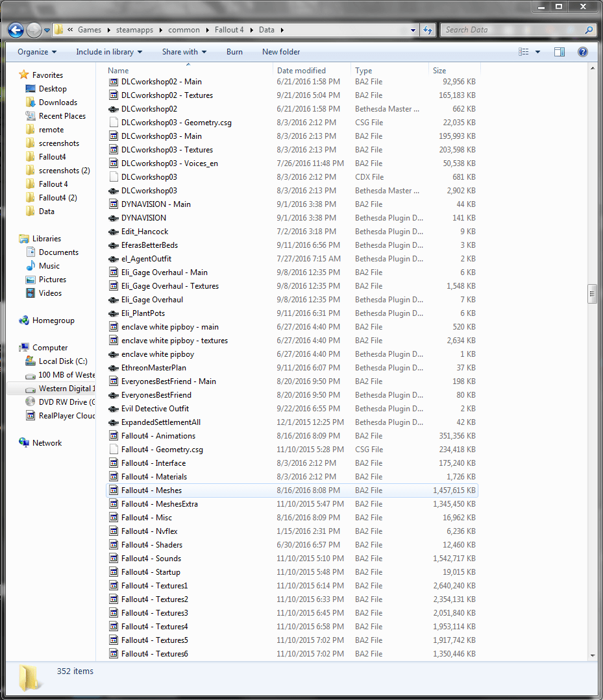Toggle the preview pane icon
The width and height of the screenshot is (603, 700).
[559, 52]
